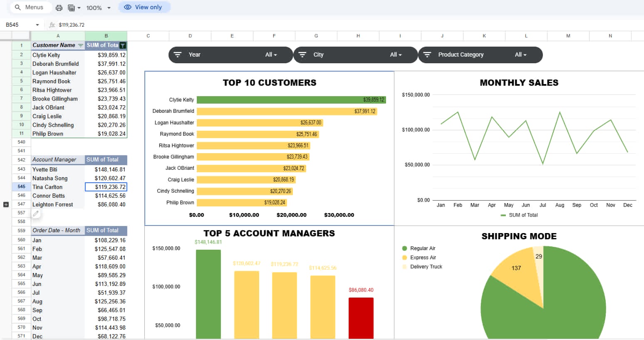Click the red $86,080.40 bar
The image size is (644, 340).
coord(361,318)
